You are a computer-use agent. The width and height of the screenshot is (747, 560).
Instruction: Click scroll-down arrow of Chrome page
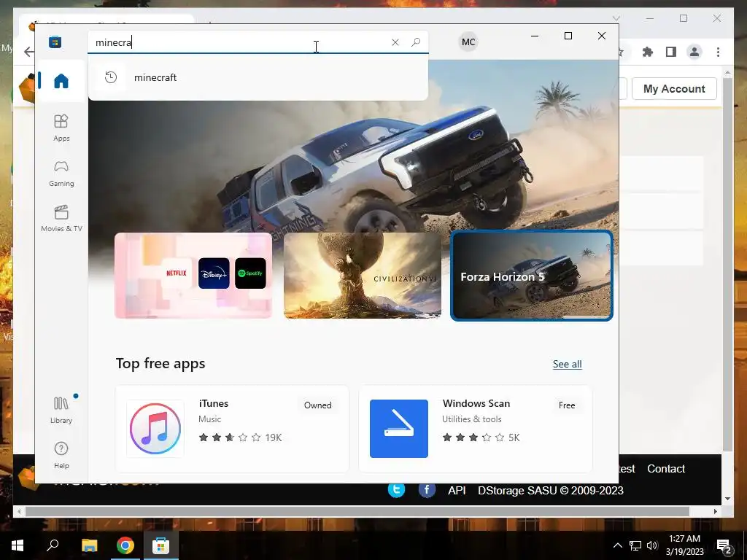(727, 499)
